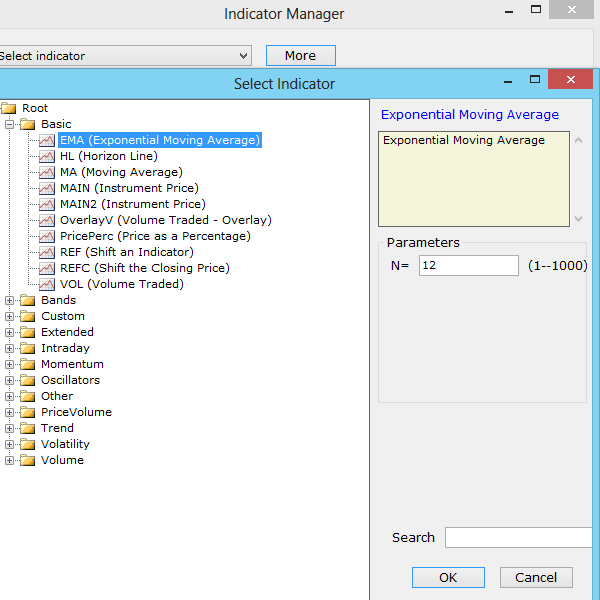The height and width of the screenshot is (600, 600).
Task: Click the VOL Volume Traded chart icon
Action: pos(47,285)
